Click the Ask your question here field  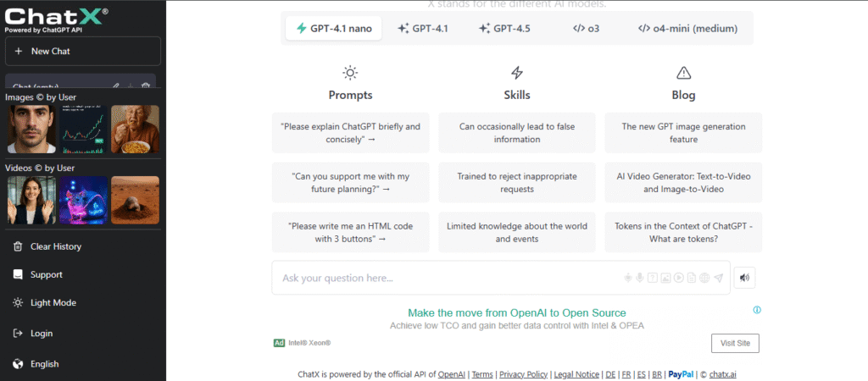[448, 278]
